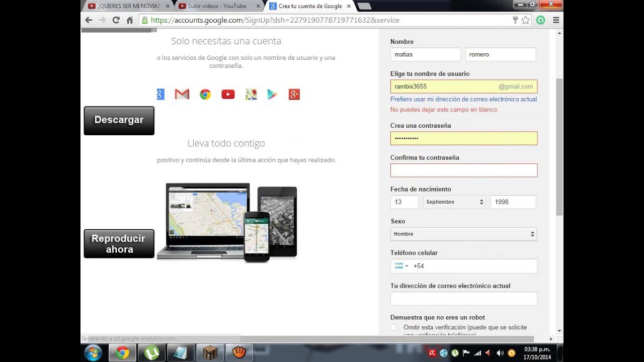This screenshot has height=362, width=644.
Task: Click the username field 'rambix3655'
Action: coord(464,86)
